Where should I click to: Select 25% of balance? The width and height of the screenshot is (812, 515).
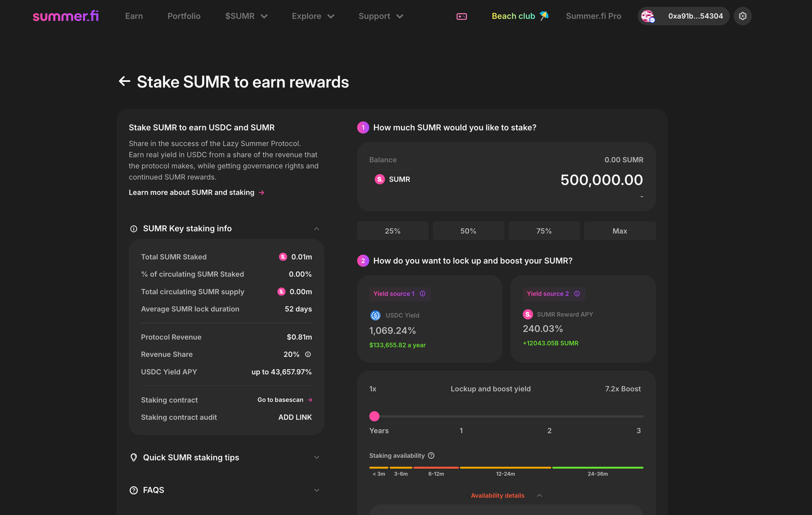[393, 231]
